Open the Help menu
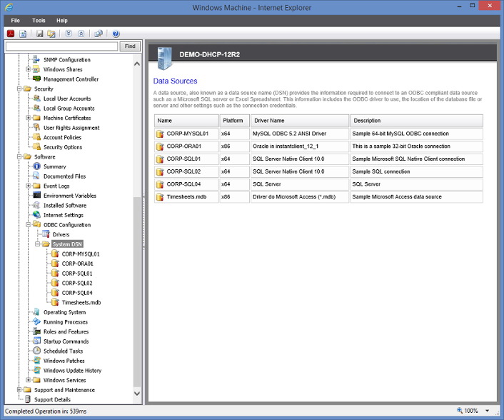Image resolution: width=504 pixels, height=420 pixels. 62,20
